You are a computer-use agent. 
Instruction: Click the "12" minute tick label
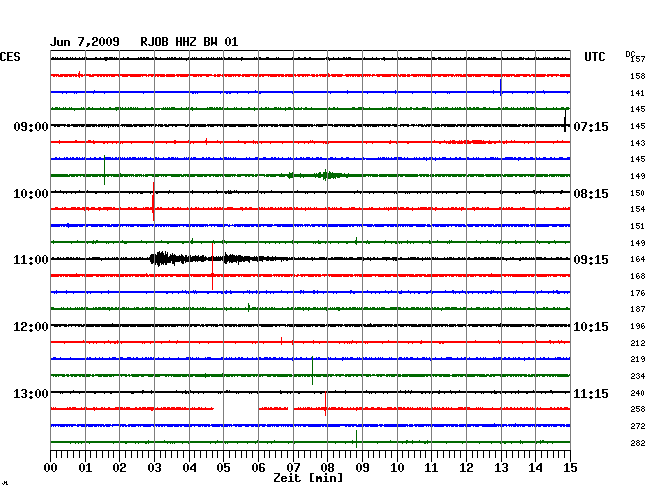click(x=466, y=468)
